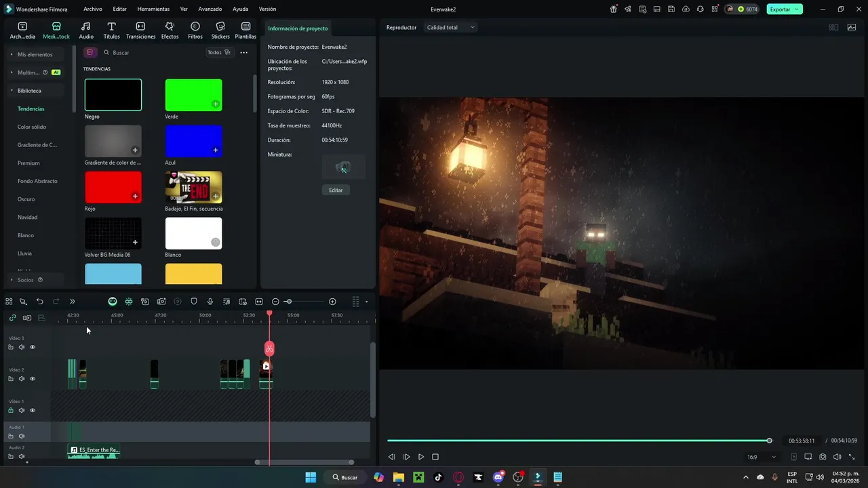Stop the preview playback

click(x=435, y=457)
